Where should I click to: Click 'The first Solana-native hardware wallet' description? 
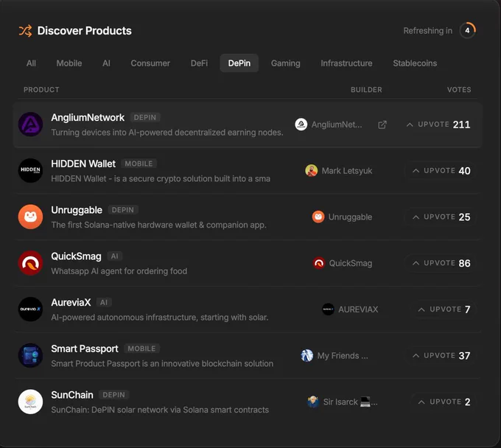(159, 225)
